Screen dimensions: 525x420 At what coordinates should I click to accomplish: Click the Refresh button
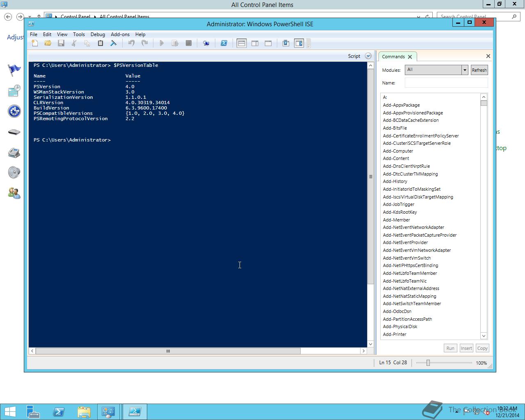pyautogui.click(x=479, y=70)
